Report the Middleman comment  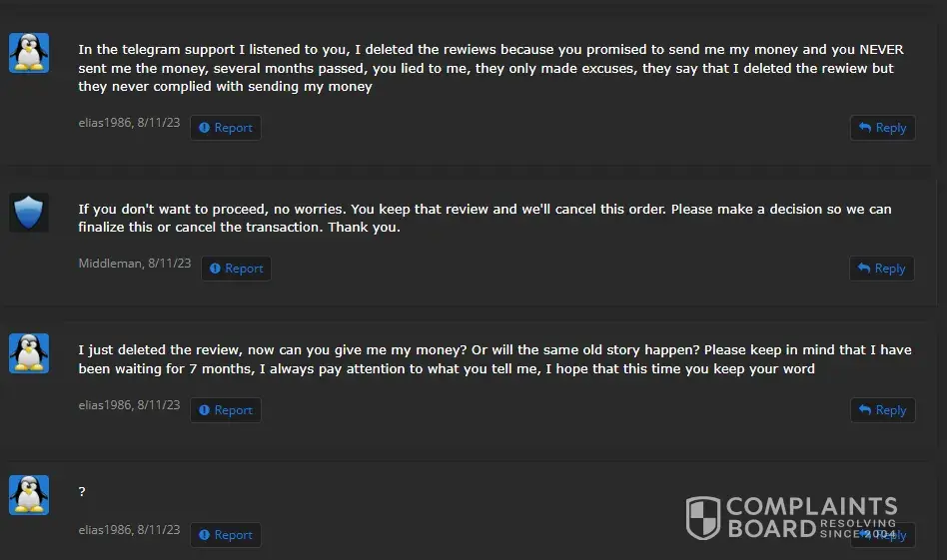(x=236, y=269)
